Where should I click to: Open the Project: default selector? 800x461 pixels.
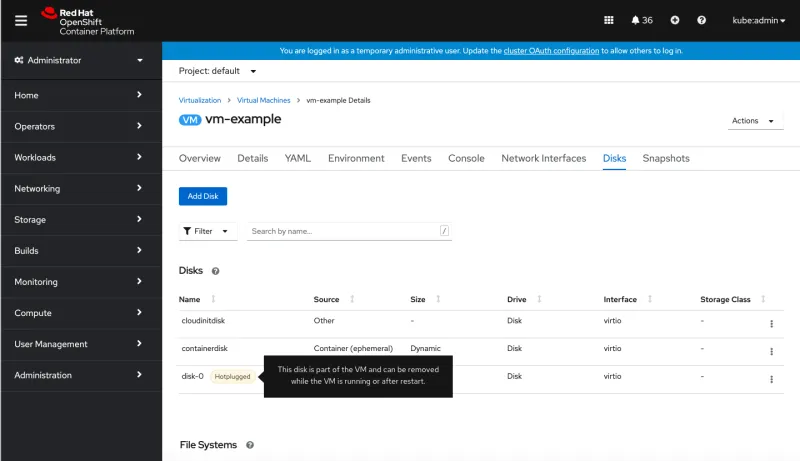[217, 71]
